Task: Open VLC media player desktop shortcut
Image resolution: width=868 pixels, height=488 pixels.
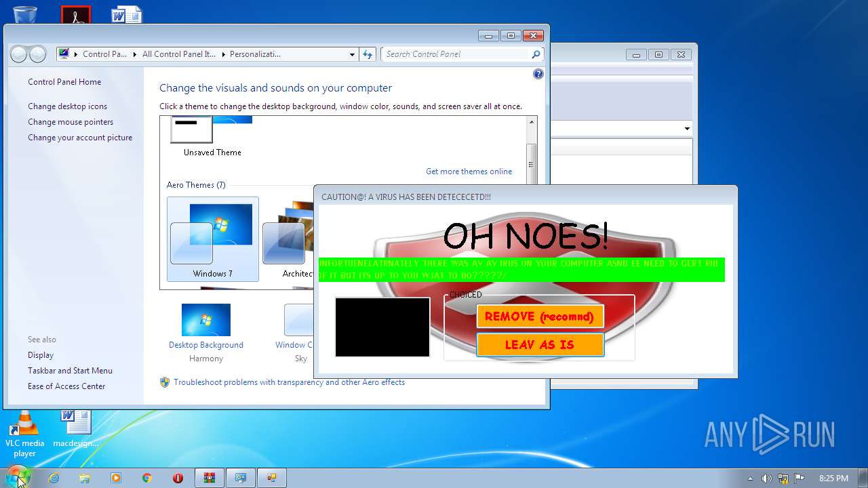Action: pos(25,434)
